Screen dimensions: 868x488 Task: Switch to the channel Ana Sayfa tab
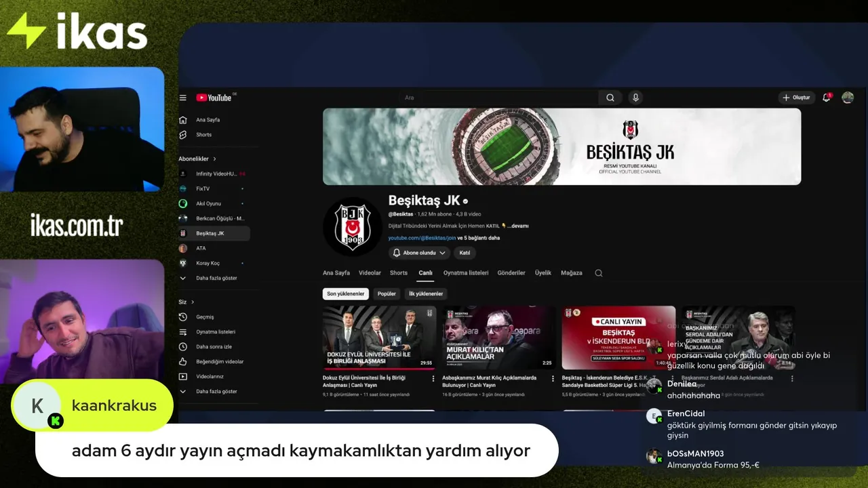(336, 273)
